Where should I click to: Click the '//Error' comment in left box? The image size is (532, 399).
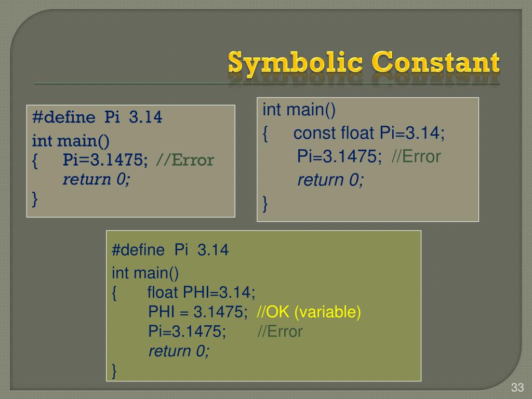coord(185,160)
